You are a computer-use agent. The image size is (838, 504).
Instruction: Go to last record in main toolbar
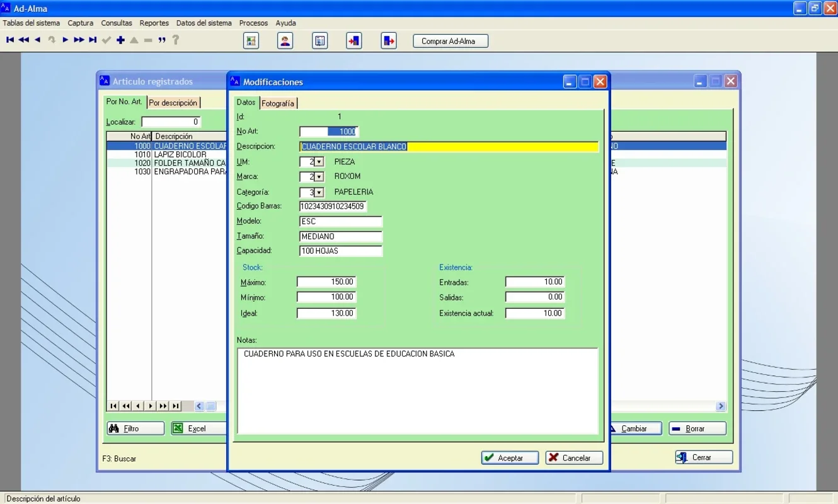pos(93,40)
